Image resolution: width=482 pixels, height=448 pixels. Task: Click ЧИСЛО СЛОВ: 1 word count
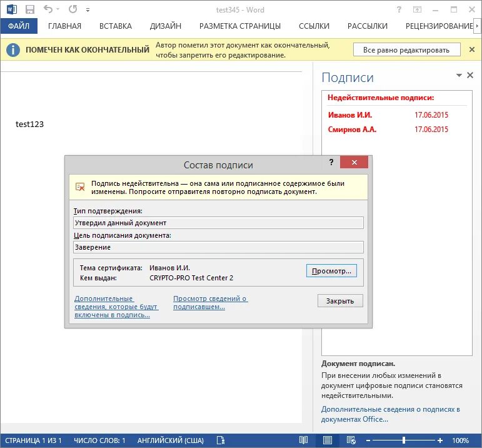(99, 440)
